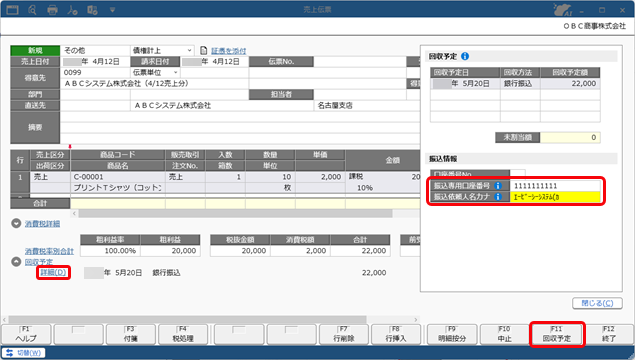Click the 新規 green status label
The height and width of the screenshot is (360, 635).
(x=35, y=51)
